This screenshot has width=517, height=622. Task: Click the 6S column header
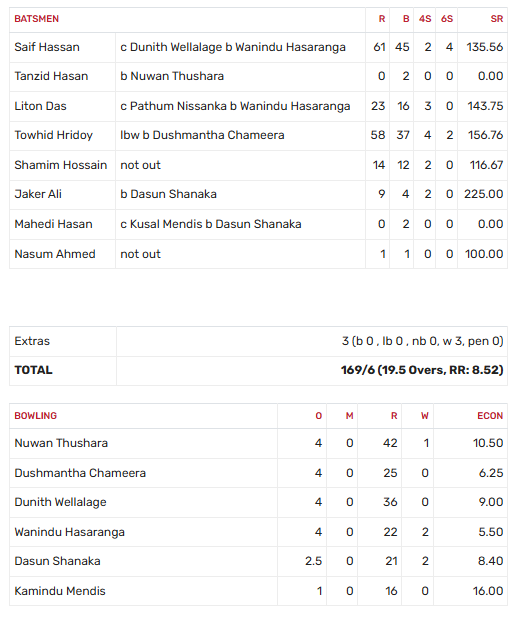(447, 19)
